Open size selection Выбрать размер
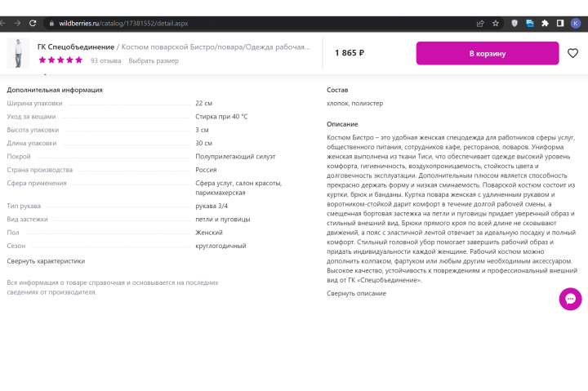Screen dimensions: 588x391 click(x=154, y=60)
